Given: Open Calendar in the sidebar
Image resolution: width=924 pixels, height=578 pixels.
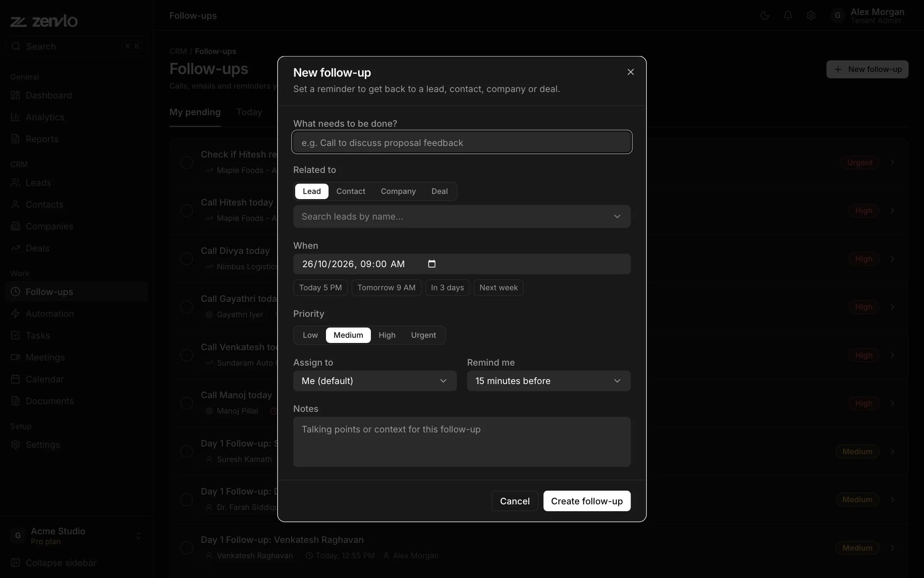Looking at the screenshot, I should coord(77,379).
